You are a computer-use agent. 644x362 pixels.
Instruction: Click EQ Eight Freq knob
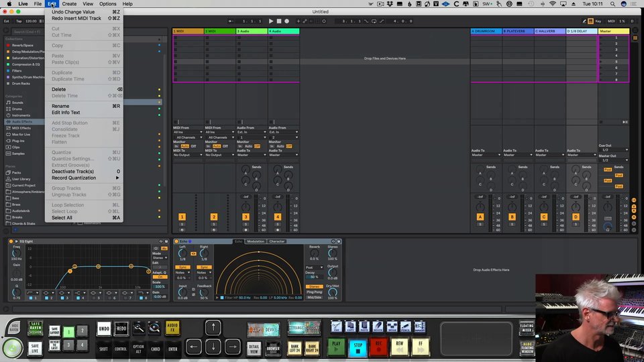click(16, 253)
